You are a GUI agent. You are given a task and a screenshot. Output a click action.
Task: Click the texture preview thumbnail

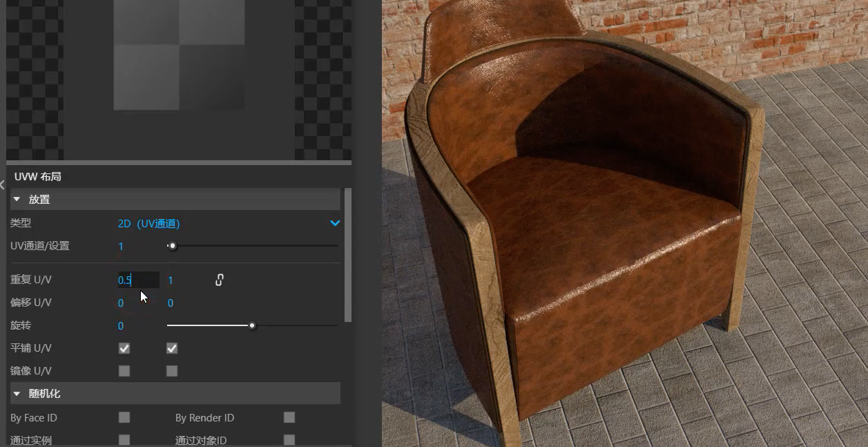pyautogui.click(x=179, y=55)
